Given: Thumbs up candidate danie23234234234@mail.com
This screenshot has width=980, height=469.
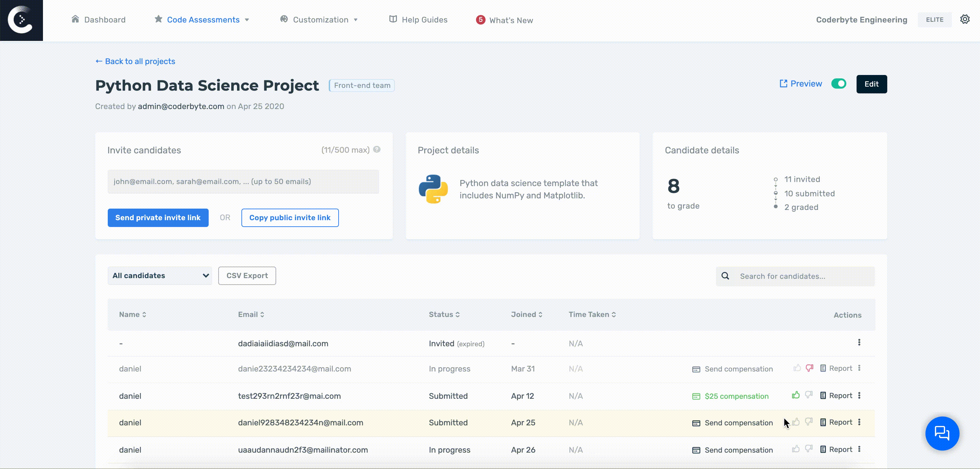Looking at the screenshot, I should 797,368.
